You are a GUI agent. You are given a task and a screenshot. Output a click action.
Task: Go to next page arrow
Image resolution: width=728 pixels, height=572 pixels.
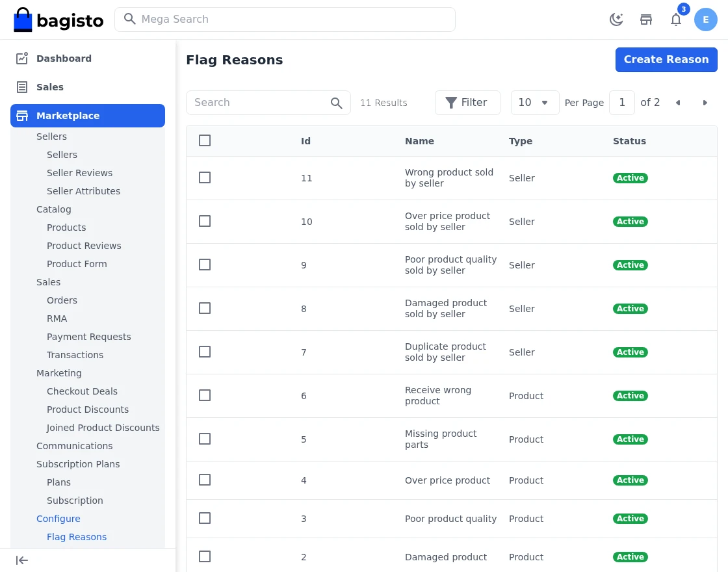pyautogui.click(x=705, y=103)
